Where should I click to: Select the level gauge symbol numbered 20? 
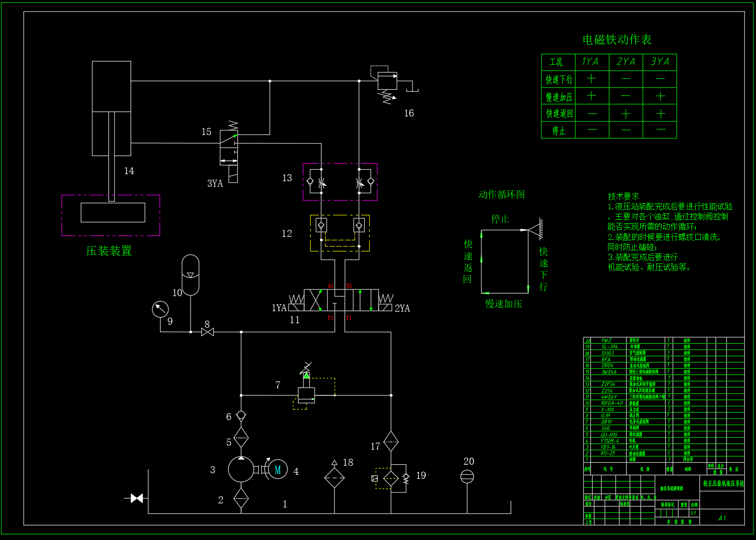(467, 476)
